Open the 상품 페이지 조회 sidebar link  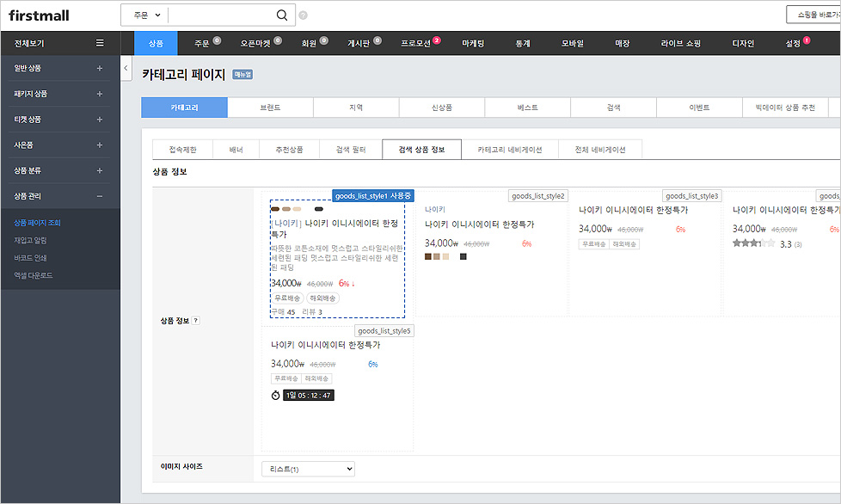point(37,223)
